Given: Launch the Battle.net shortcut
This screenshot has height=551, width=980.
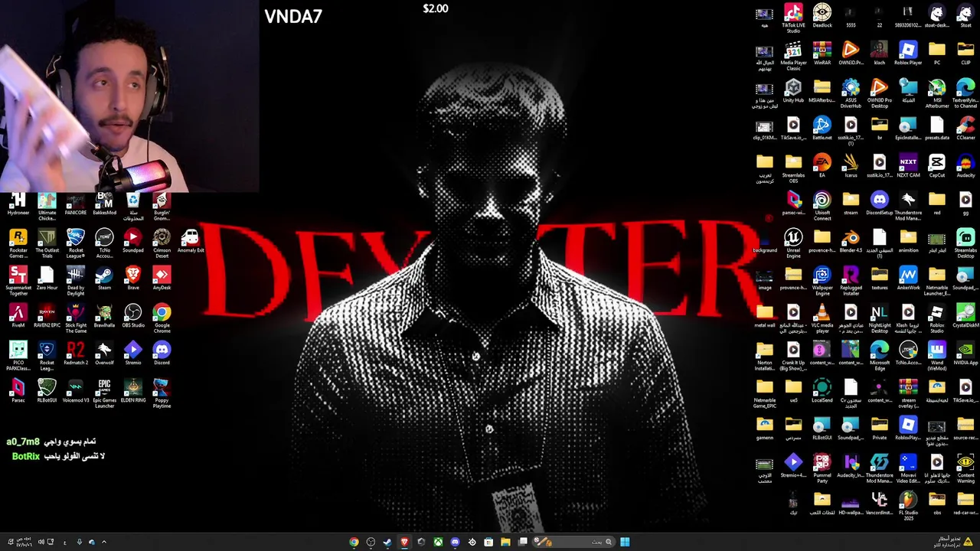Looking at the screenshot, I should (822, 128).
